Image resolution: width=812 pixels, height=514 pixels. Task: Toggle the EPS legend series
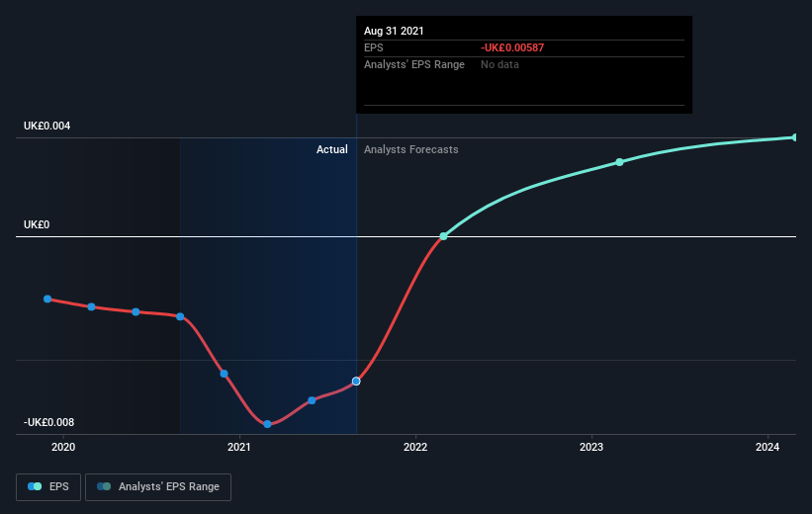coord(48,487)
